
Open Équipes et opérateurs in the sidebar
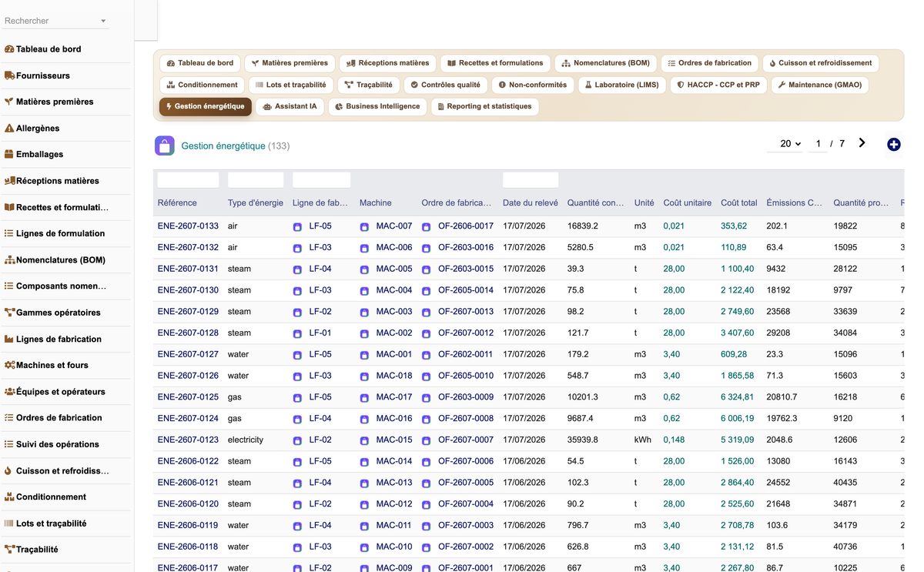coord(55,392)
